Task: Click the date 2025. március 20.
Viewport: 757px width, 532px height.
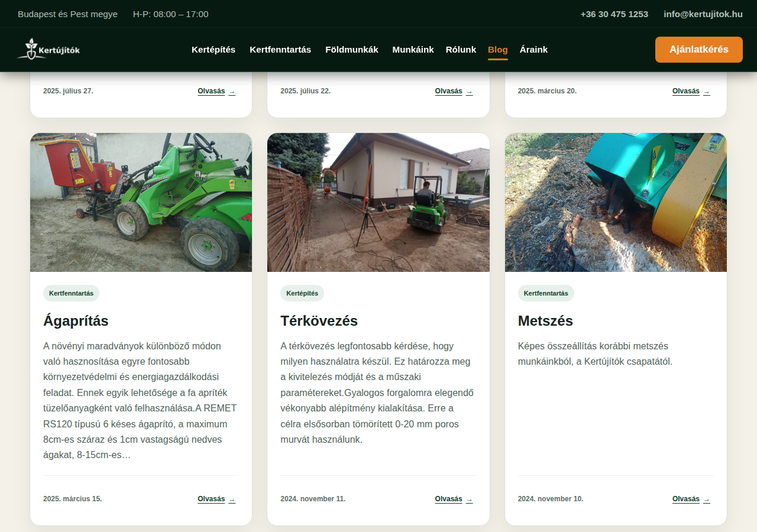Action: click(x=547, y=91)
